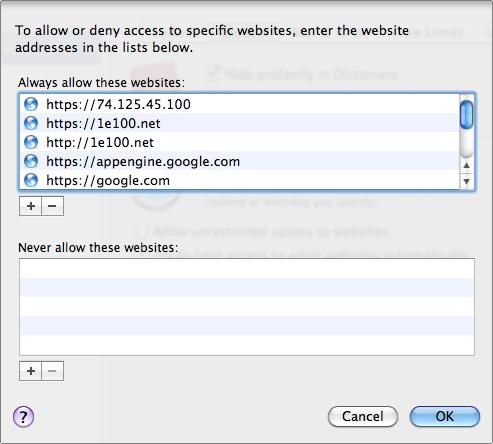Add a website to the always-allow list

pyautogui.click(x=31, y=206)
